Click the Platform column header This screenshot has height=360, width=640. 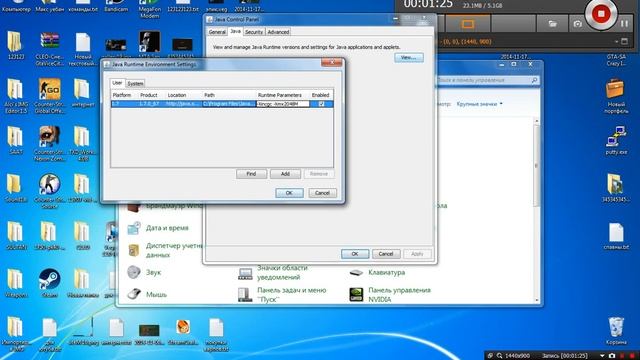click(122, 95)
